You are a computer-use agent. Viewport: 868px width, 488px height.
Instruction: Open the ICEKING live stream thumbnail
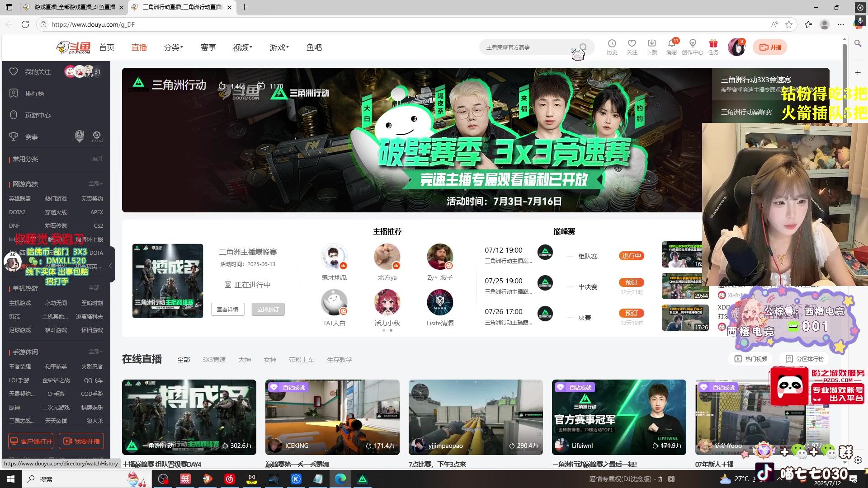click(332, 417)
